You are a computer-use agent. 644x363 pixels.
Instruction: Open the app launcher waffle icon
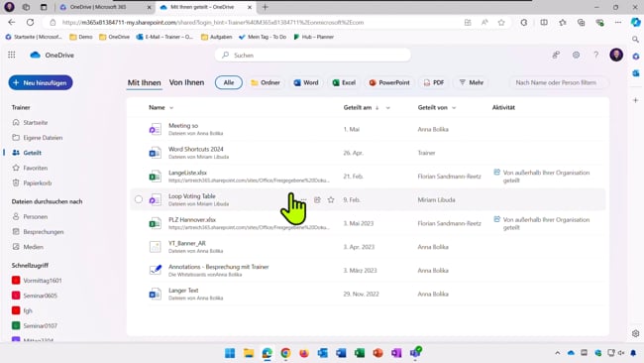(x=12, y=55)
